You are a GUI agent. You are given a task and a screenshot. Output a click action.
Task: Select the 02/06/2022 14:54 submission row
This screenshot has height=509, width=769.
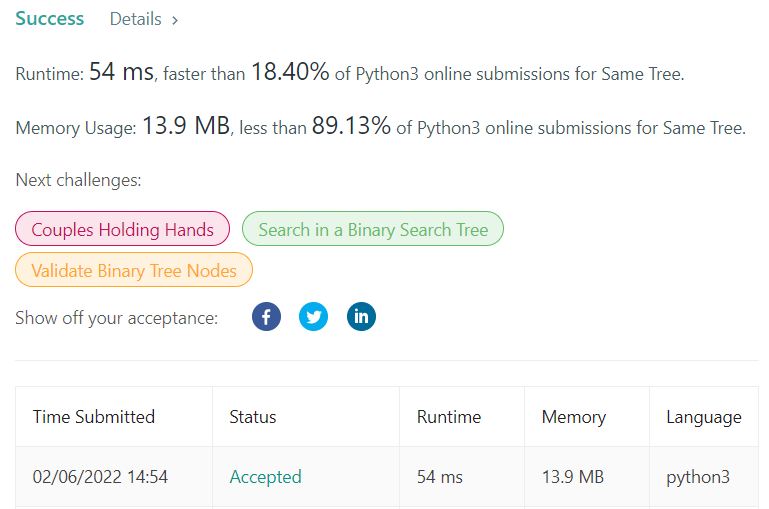100,477
